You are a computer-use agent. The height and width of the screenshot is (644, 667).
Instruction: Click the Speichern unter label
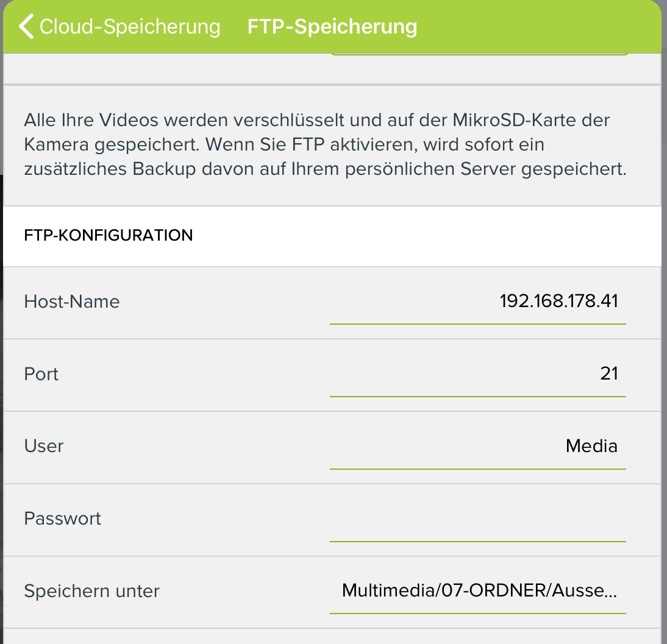coord(92,591)
